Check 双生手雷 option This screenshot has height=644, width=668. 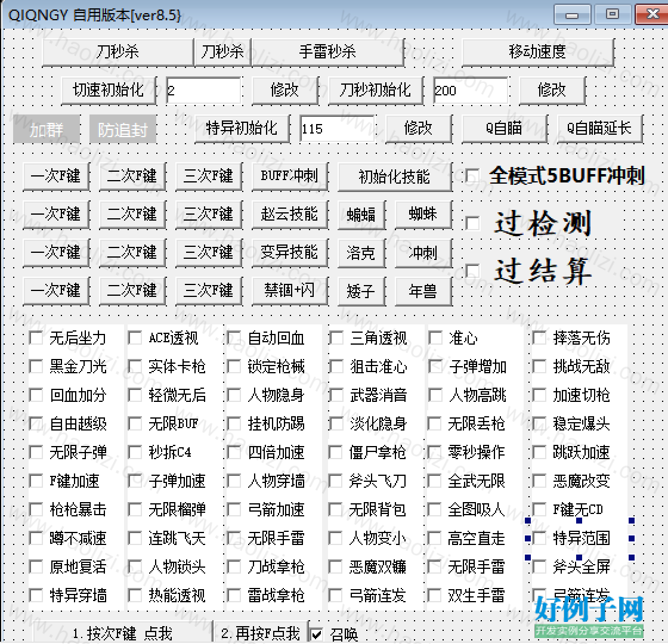point(434,596)
